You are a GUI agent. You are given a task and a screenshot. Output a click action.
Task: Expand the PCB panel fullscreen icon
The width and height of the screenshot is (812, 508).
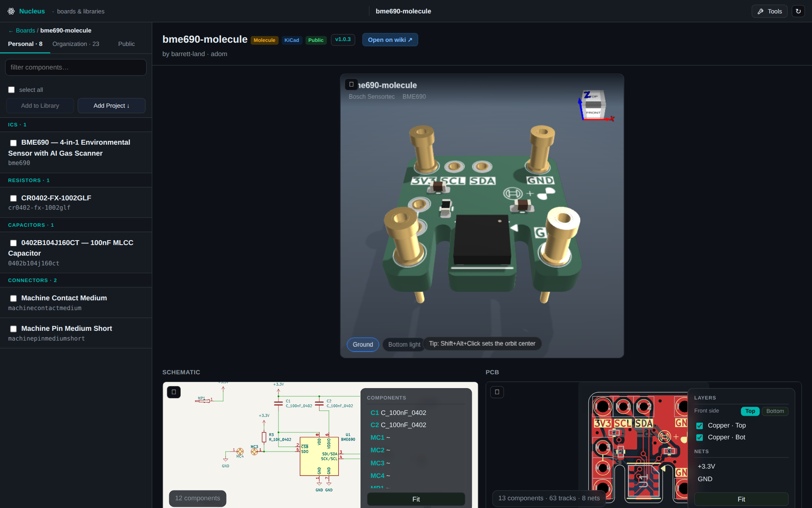coord(497,392)
